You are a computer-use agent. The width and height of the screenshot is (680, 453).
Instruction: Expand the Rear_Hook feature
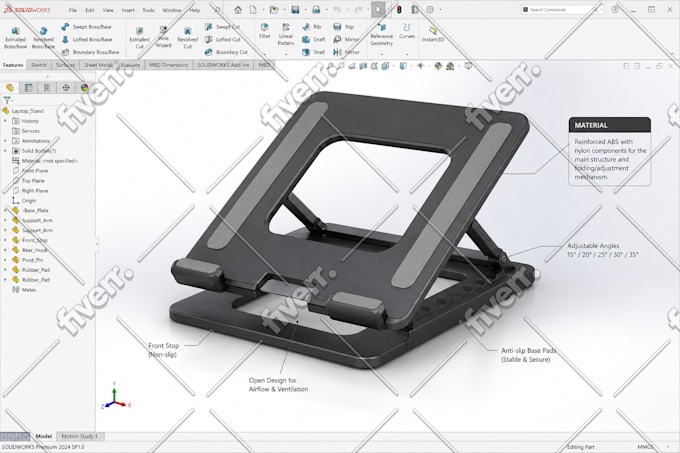(5, 250)
